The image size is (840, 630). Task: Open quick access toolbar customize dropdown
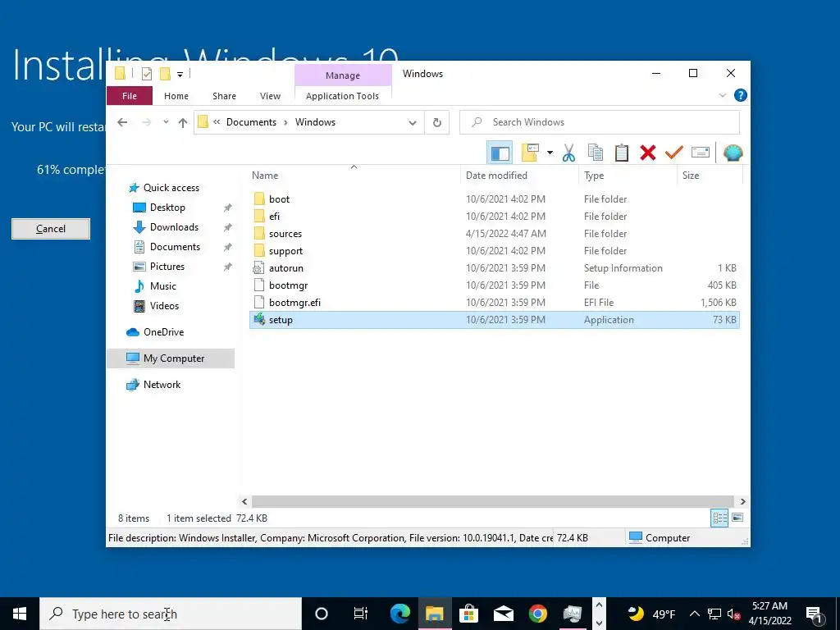(180, 74)
